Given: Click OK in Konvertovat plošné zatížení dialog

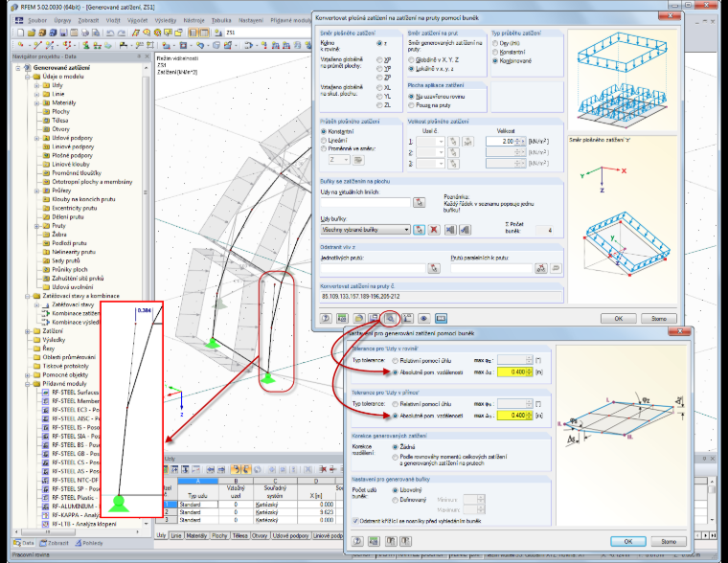Looking at the screenshot, I should tap(619, 319).
